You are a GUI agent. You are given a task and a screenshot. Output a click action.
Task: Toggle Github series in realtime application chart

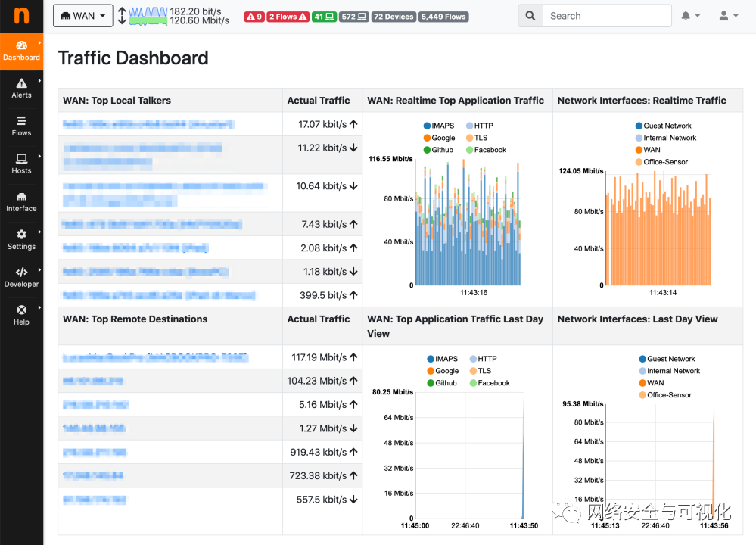click(x=438, y=150)
